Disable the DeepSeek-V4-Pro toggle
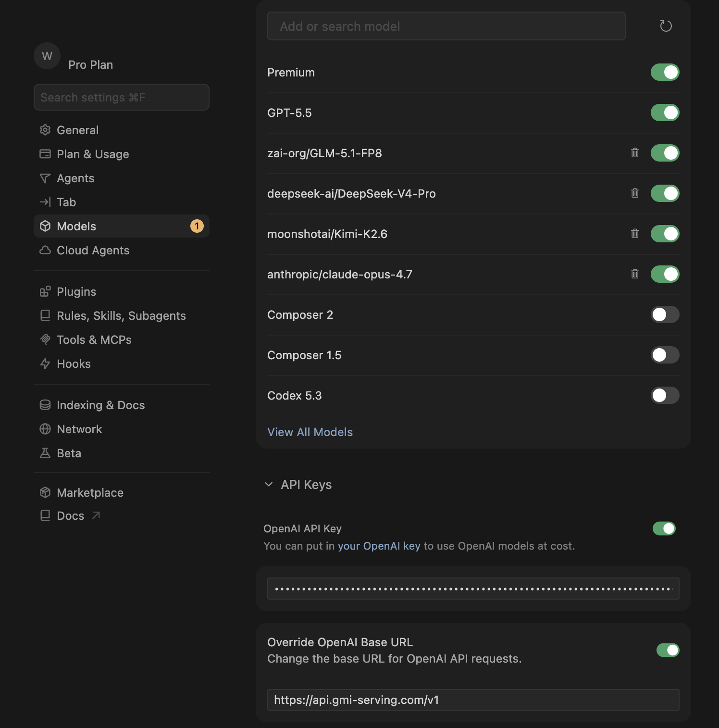This screenshot has width=719, height=728. [665, 193]
